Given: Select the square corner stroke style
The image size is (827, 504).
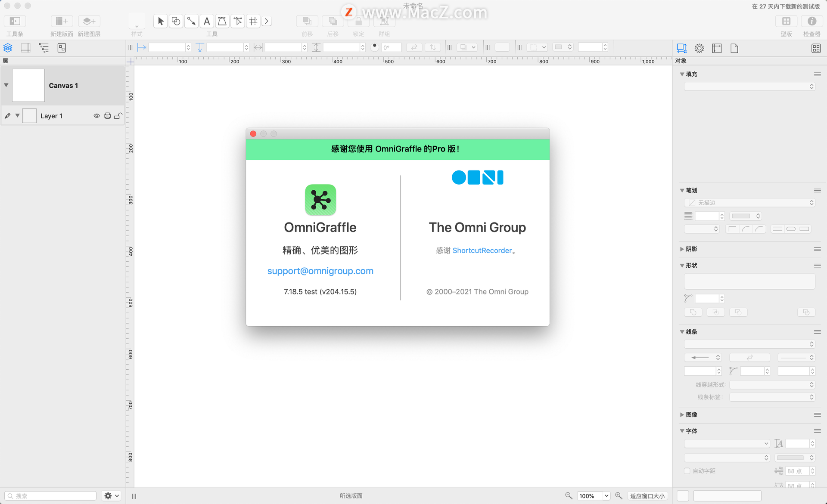Looking at the screenshot, I should (732, 229).
